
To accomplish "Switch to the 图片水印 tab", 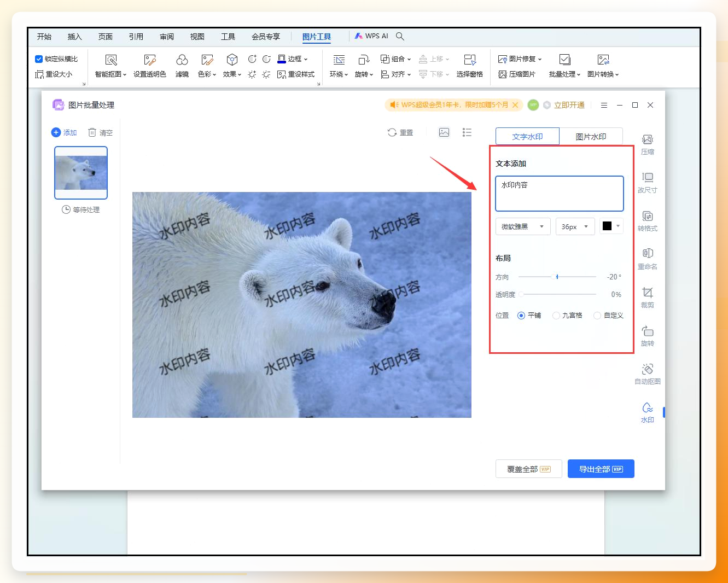I will (x=591, y=137).
